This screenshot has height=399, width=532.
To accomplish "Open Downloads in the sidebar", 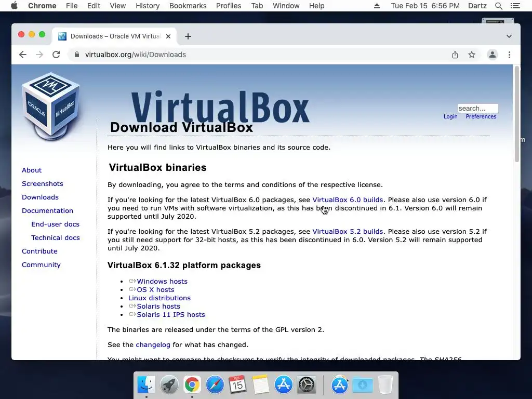I will (40, 197).
